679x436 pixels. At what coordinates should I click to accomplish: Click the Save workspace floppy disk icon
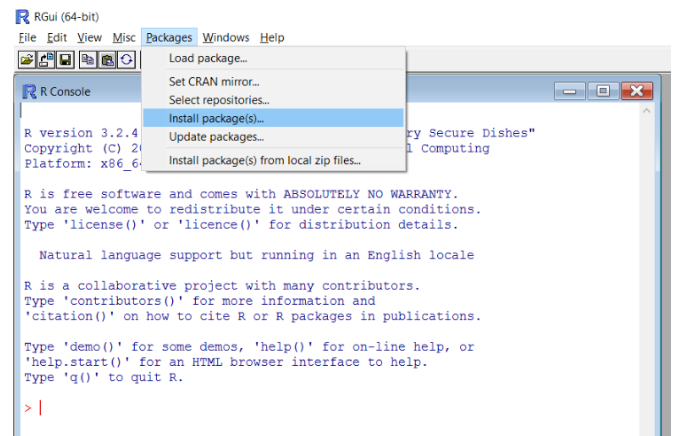click(x=65, y=60)
